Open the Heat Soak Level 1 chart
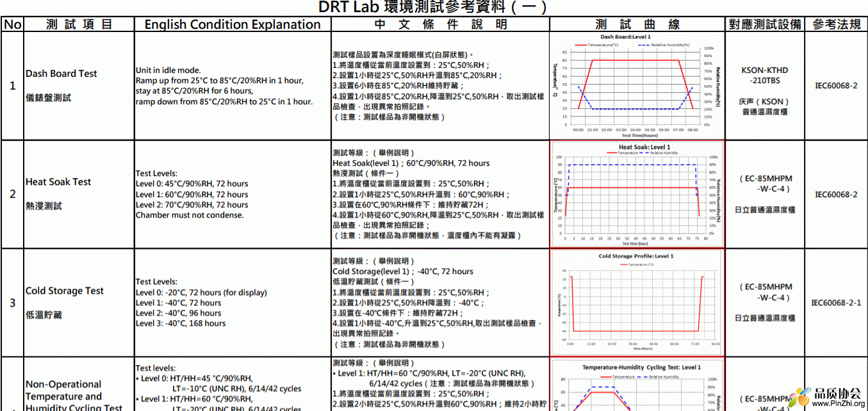The image size is (868, 411). tap(637, 194)
